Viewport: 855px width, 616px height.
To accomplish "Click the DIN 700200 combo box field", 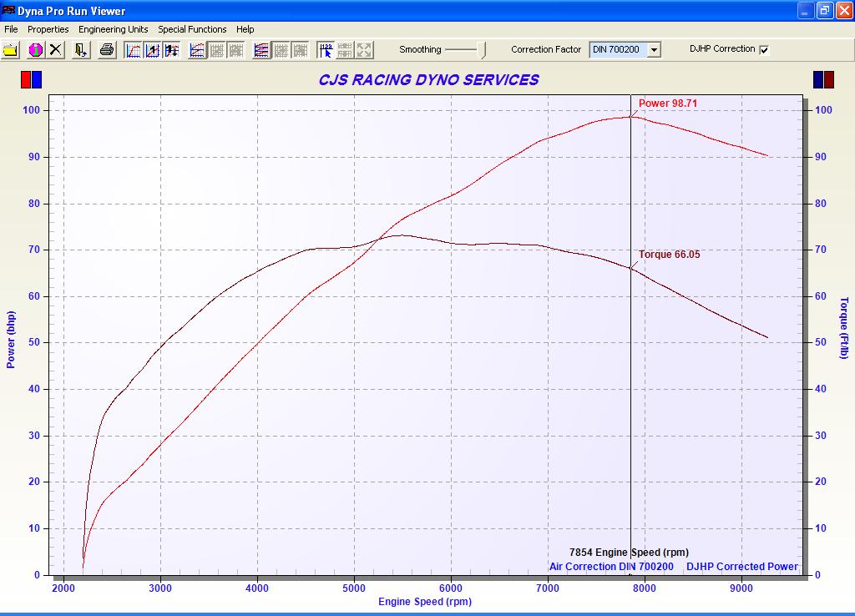I will click(617, 50).
